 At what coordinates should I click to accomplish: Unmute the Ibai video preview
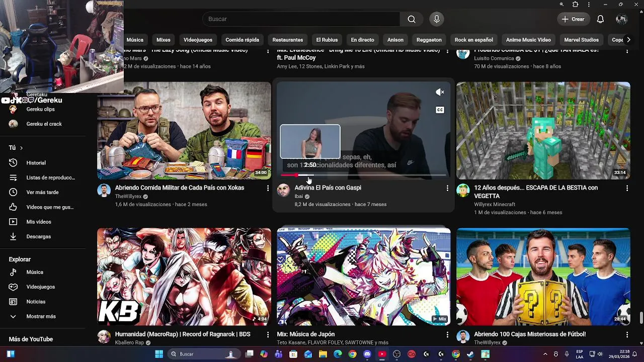[440, 92]
